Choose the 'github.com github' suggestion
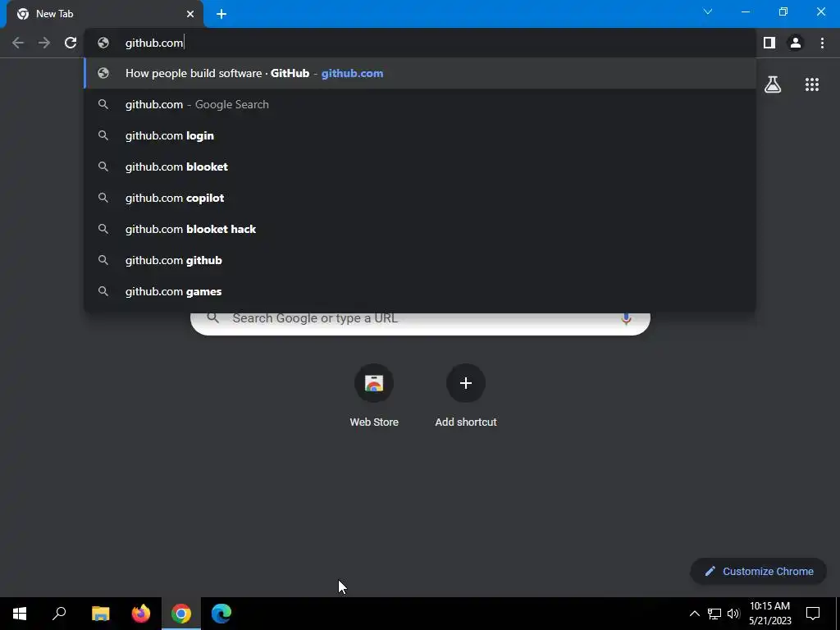 click(x=420, y=260)
